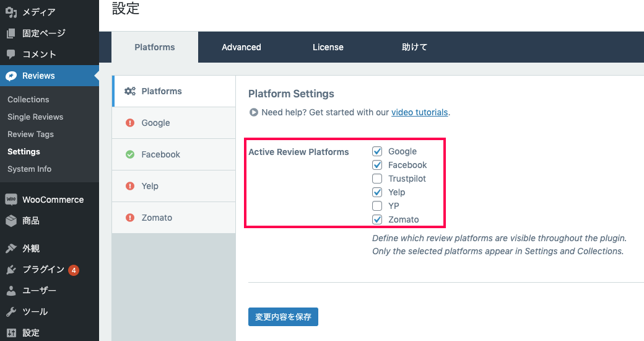The width and height of the screenshot is (644, 341).
Task: Open the Yelp settings side tab
Action: pos(174,186)
